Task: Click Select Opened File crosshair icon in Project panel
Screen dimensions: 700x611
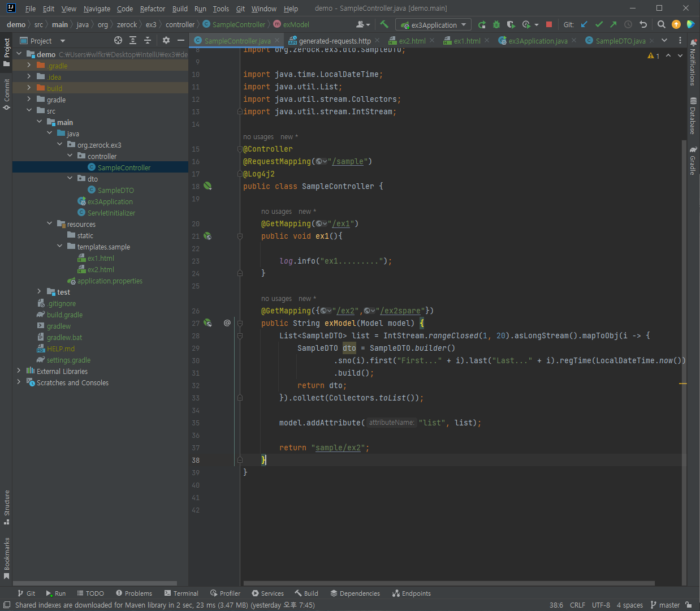Action: coord(118,40)
